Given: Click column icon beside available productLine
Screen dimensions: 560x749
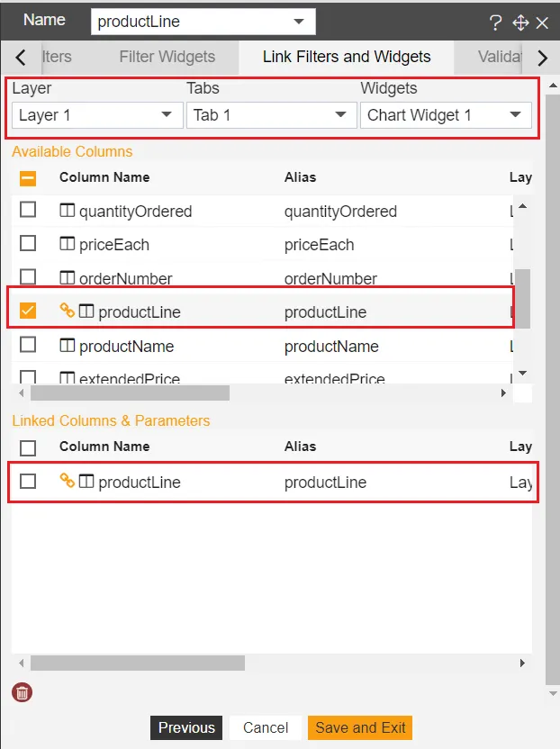Looking at the screenshot, I should (86, 311).
